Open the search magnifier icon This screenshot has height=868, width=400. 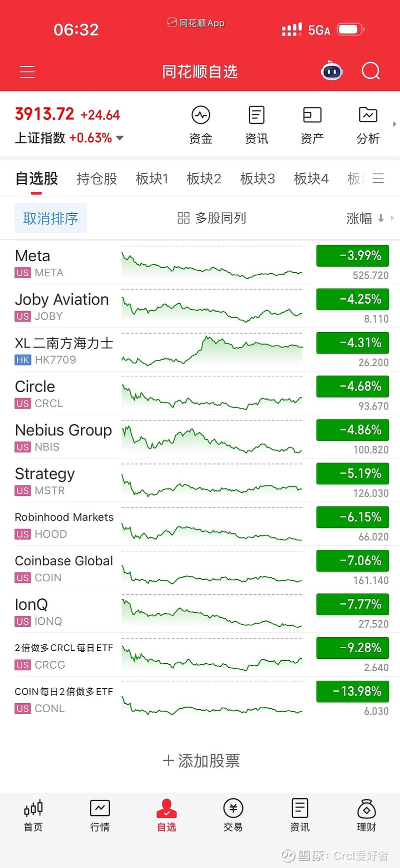[370, 71]
